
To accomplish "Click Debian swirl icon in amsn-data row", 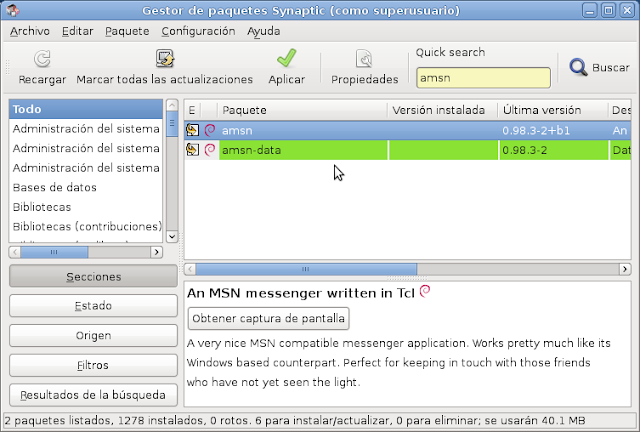I will pos(210,150).
